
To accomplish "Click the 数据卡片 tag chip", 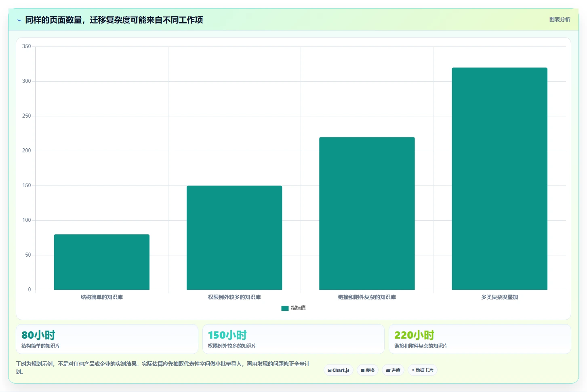I will click(x=423, y=370).
